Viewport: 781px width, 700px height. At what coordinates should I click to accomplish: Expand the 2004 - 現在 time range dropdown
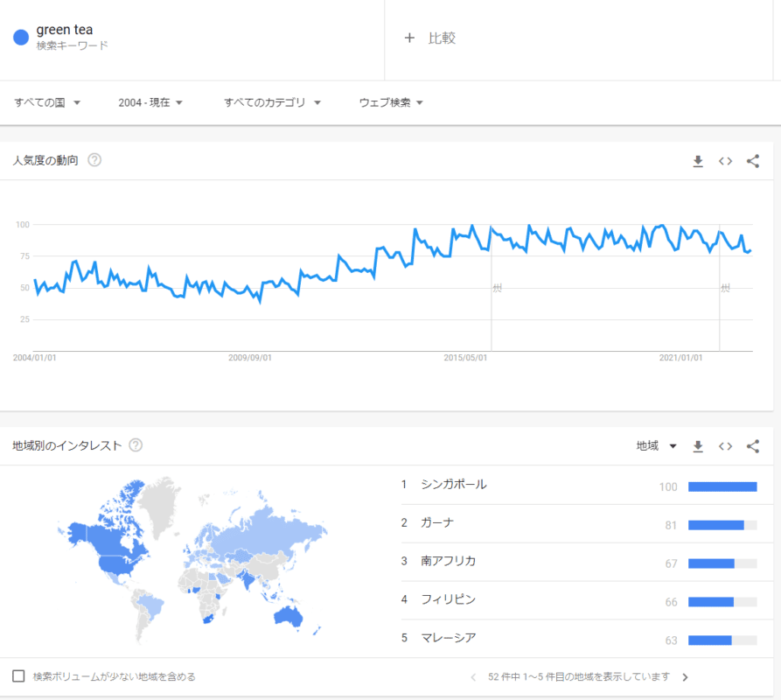click(150, 102)
